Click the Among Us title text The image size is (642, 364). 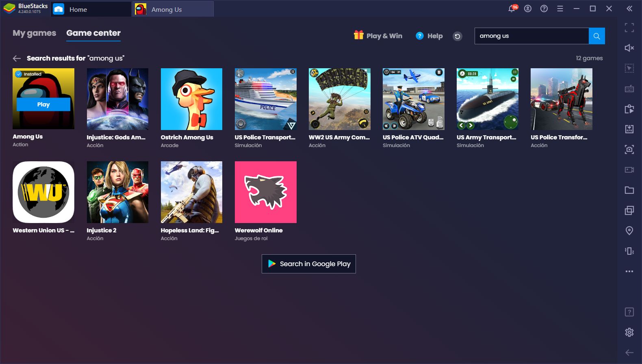28,137
